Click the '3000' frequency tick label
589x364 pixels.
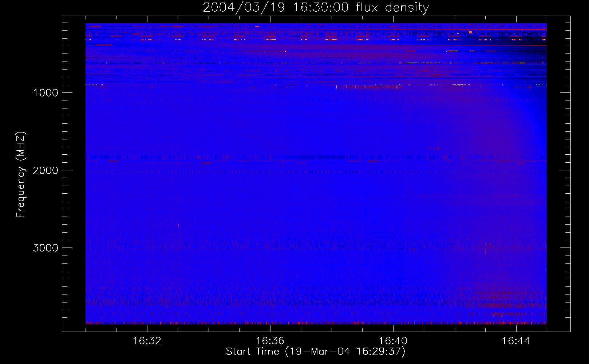point(46,248)
